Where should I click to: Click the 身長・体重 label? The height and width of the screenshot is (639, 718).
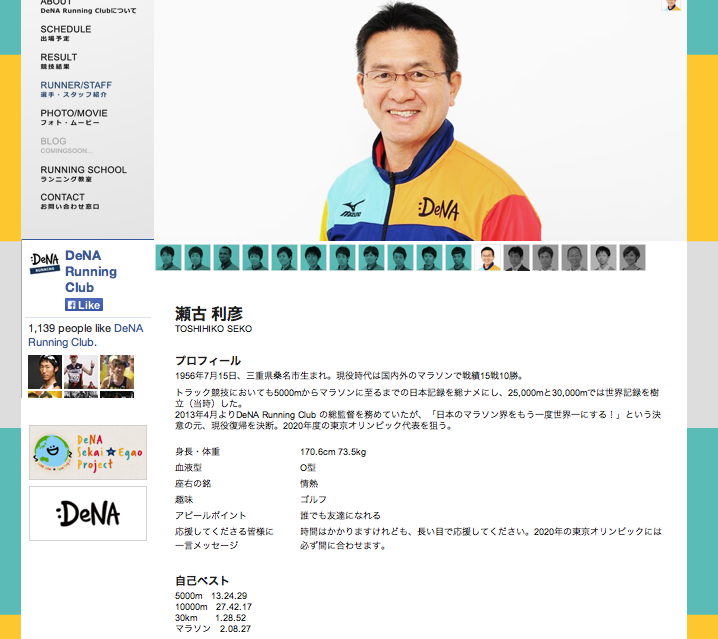(x=197, y=452)
